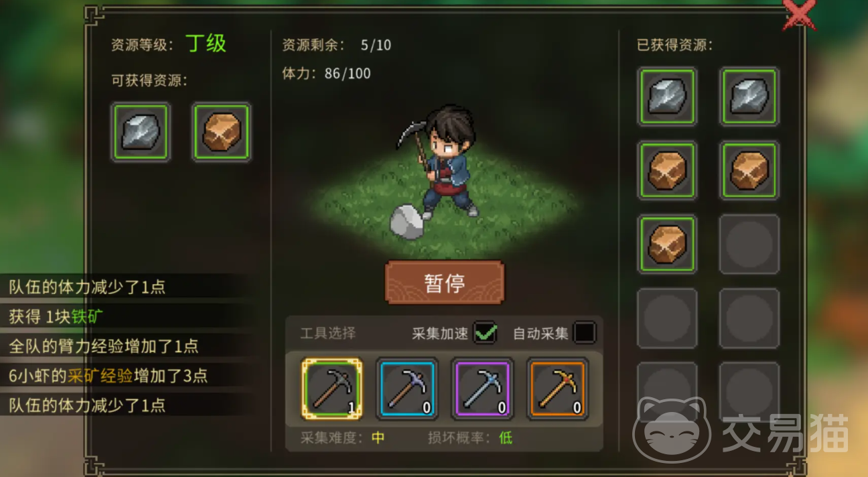Image resolution: width=868 pixels, height=477 pixels.
Task: Enable the 自动采集 checkbox
Action: [x=585, y=332]
